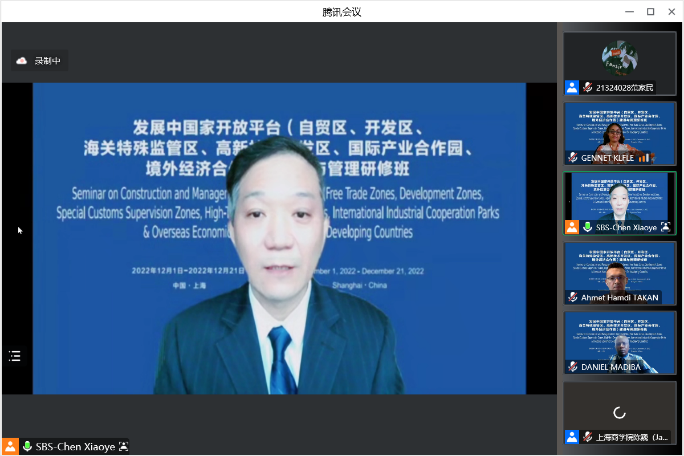Click muted mic icon next to DANIEL MADIBA
The image size is (684, 456).
(x=573, y=367)
